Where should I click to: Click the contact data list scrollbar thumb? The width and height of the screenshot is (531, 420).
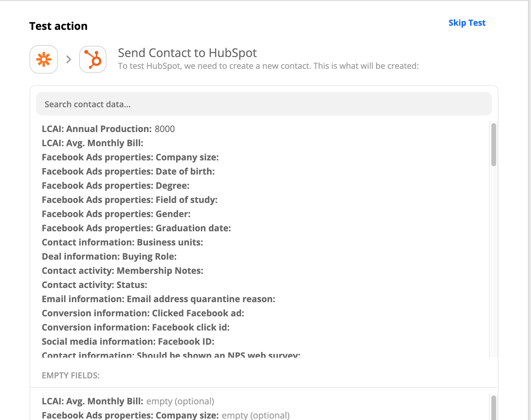(x=493, y=145)
